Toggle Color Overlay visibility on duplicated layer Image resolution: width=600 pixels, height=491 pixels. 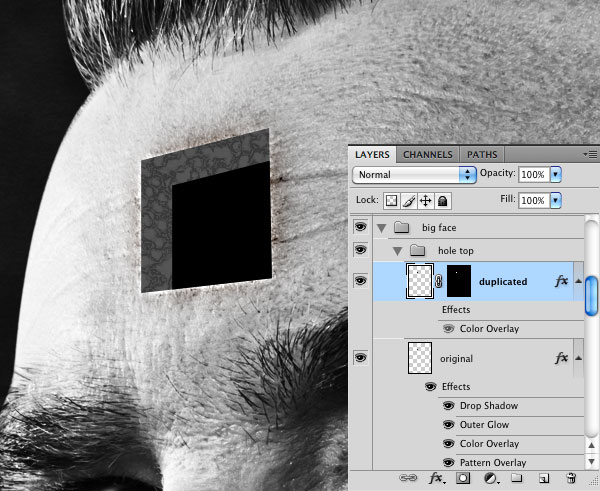click(x=448, y=329)
